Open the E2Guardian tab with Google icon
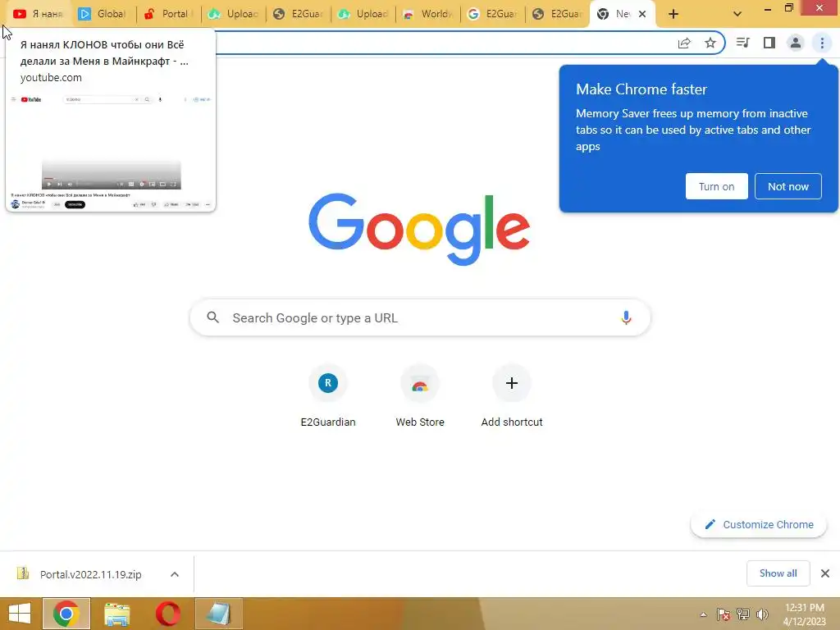The image size is (840, 630). coord(493,14)
